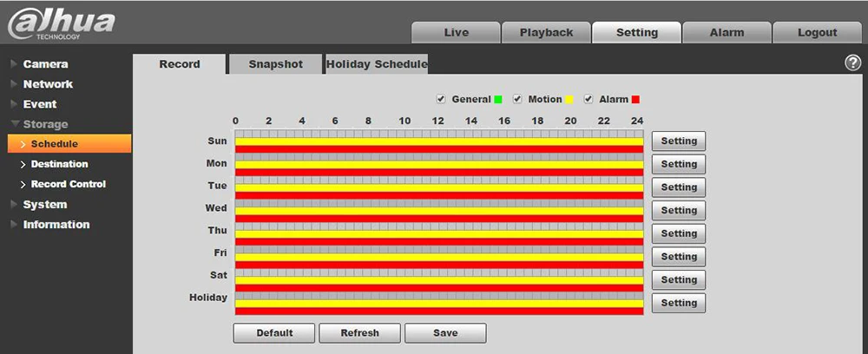Save the record schedule
Screen dimensions: 868x354
click(445, 333)
